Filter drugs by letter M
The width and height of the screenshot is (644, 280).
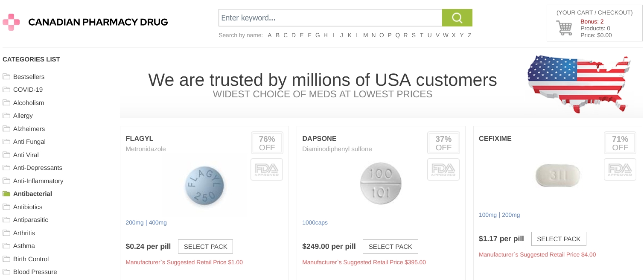(365, 35)
